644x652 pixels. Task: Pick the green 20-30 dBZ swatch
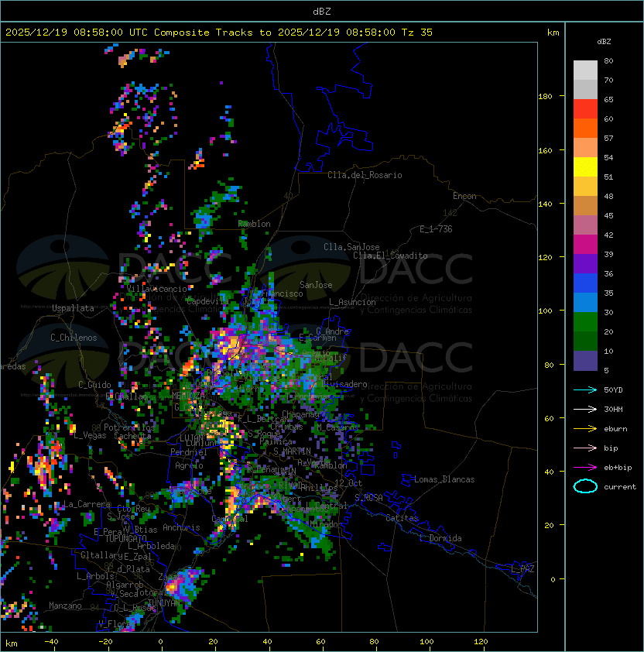click(x=585, y=322)
